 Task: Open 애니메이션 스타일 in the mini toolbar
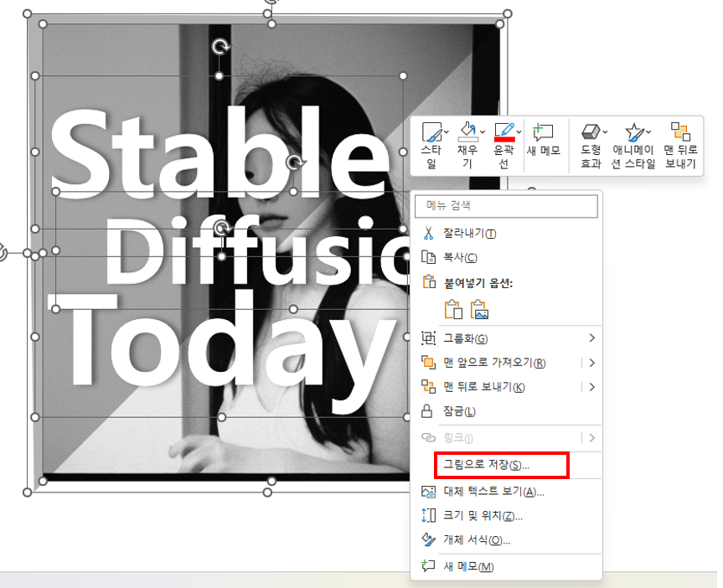click(633, 145)
